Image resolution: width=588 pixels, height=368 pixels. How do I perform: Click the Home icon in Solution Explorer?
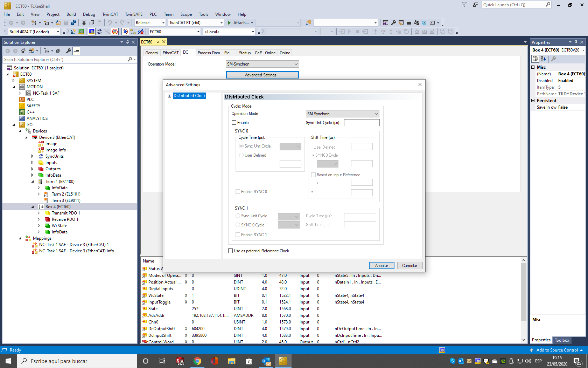coord(23,51)
